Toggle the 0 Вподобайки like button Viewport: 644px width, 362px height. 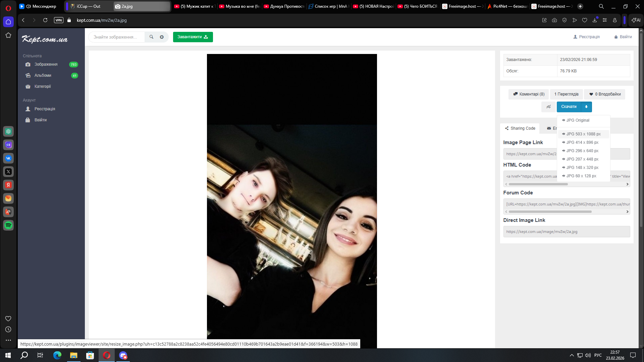point(604,94)
